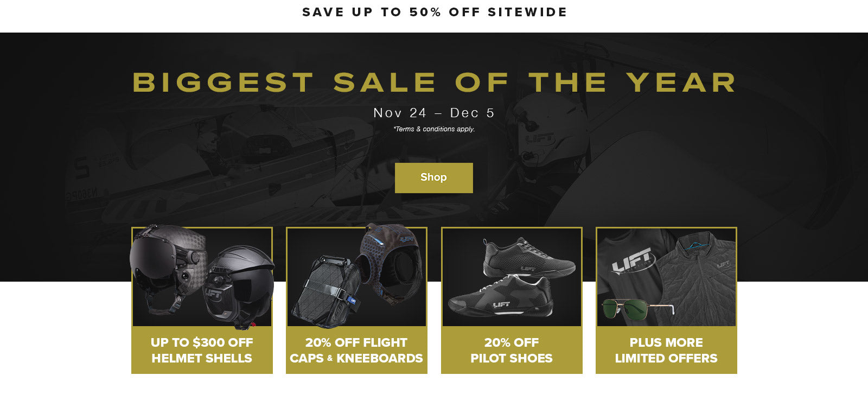Open Up To $300 Off Helmet Shells offer

point(202,350)
